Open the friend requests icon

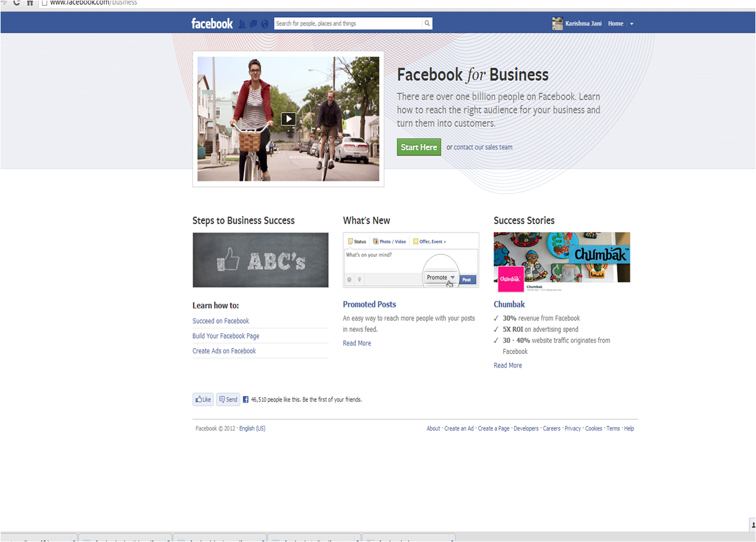[242, 24]
